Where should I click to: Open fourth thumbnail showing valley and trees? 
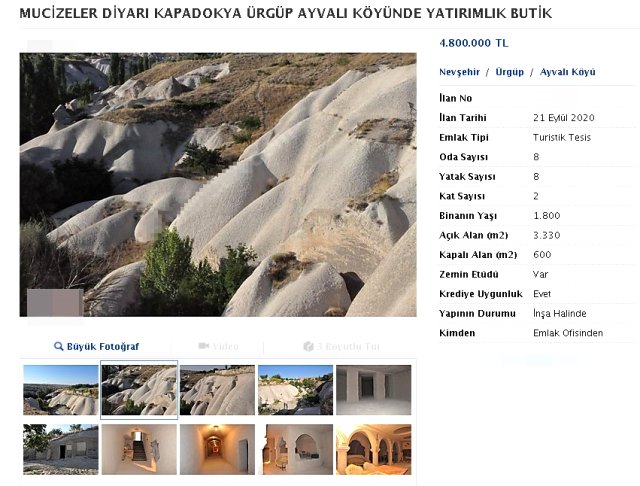coord(295,390)
